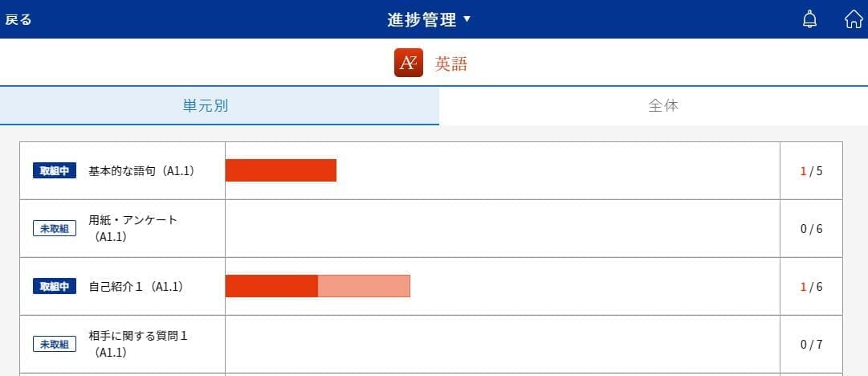This screenshot has width=868, height=376.
Task: Click 未取組 badge next to 相手に関する質問１
Action: tap(55, 344)
